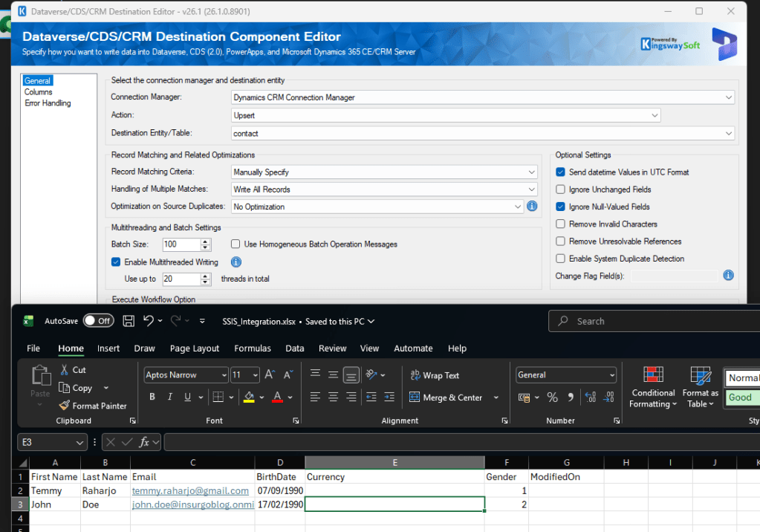Click info icon beside Change Flag Field(s)
The height and width of the screenshot is (532, 760).
728,276
